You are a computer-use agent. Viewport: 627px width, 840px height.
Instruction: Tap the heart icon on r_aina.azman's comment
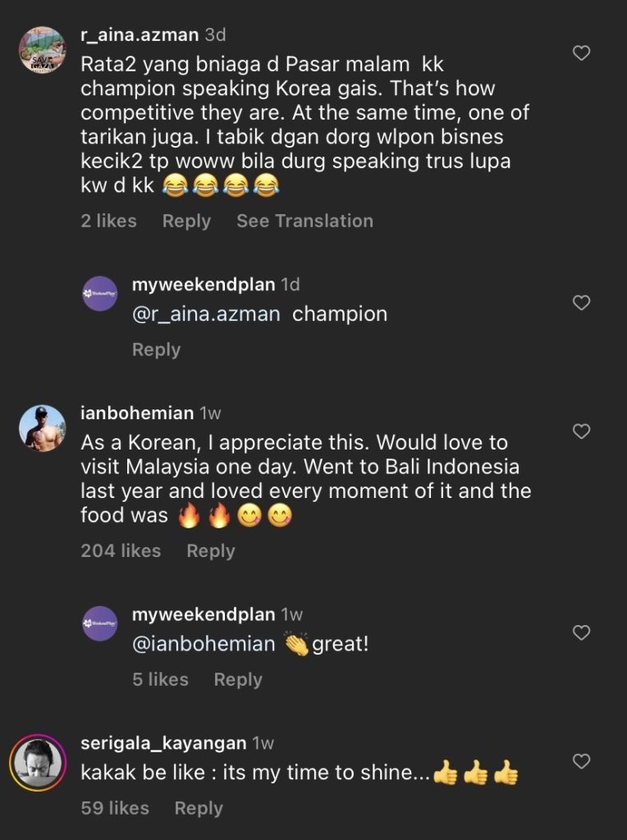(x=581, y=52)
